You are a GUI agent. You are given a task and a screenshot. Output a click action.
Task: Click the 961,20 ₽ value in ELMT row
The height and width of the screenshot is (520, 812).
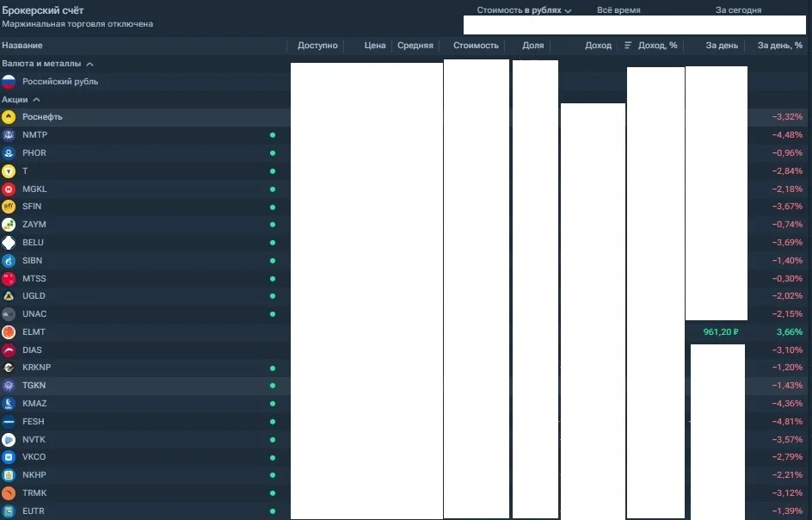(721, 332)
